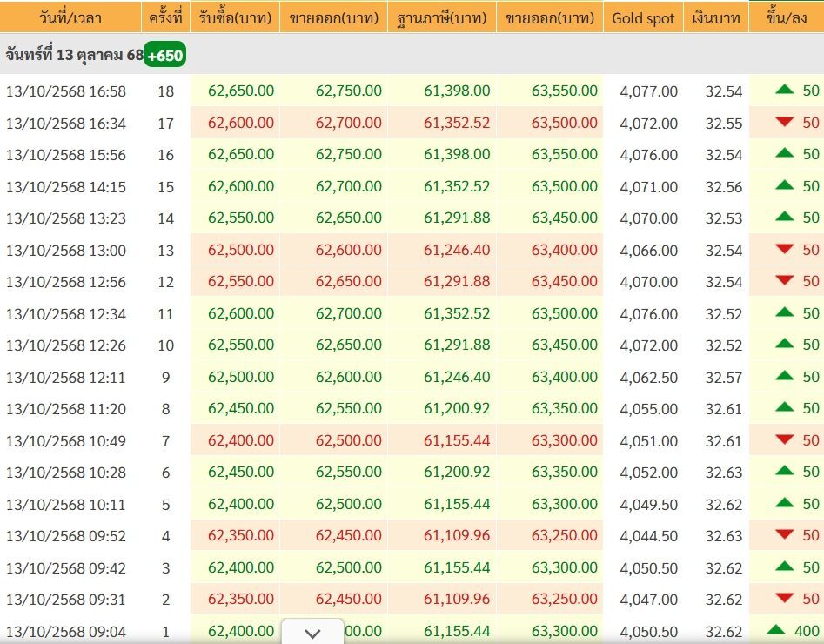Viewport: 824px width, 644px height.
Task: Click buy price 62,600.00 in row 17
Action: tap(241, 123)
